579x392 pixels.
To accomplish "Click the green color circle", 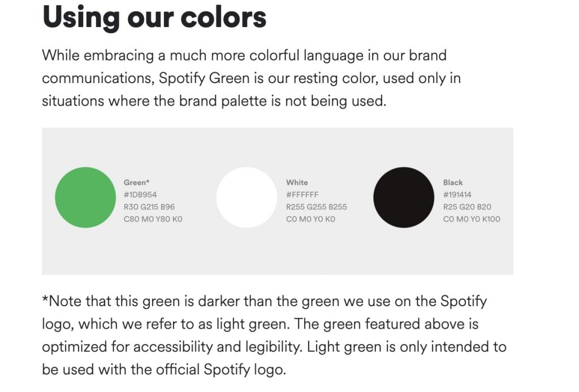I will click(x=85, y=197).
